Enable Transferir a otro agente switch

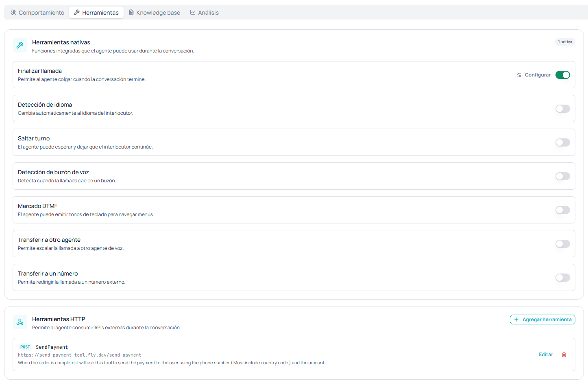[x=563, y=244]
